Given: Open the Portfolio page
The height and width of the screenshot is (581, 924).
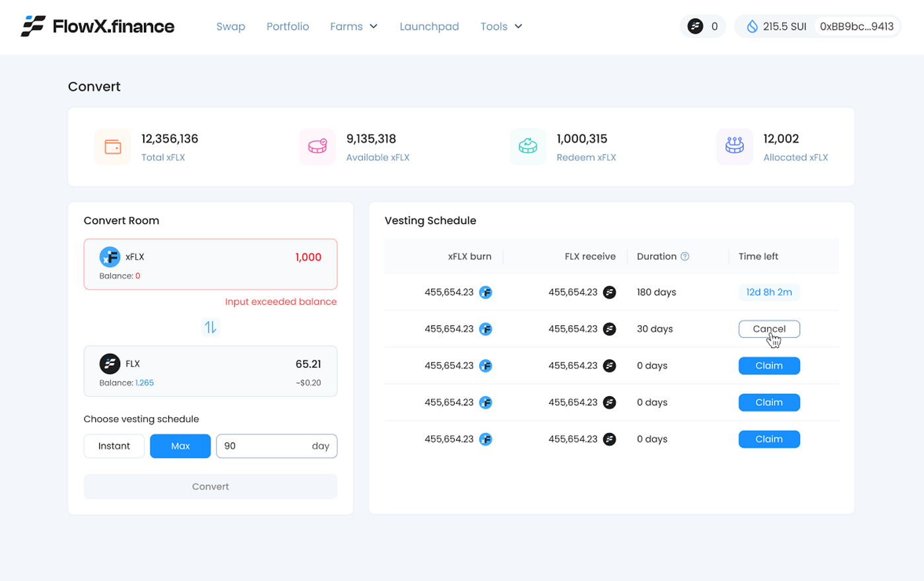Looking at the screenshot, I should [288, 26].
